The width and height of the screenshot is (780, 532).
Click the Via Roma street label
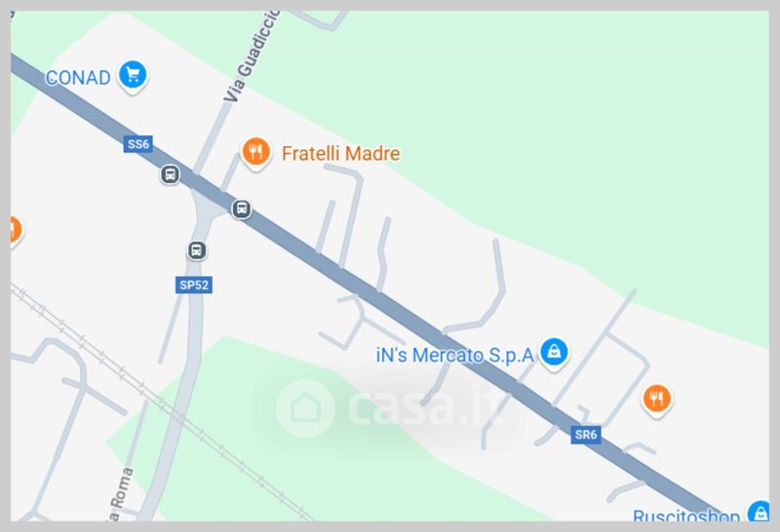coord(121,494)
